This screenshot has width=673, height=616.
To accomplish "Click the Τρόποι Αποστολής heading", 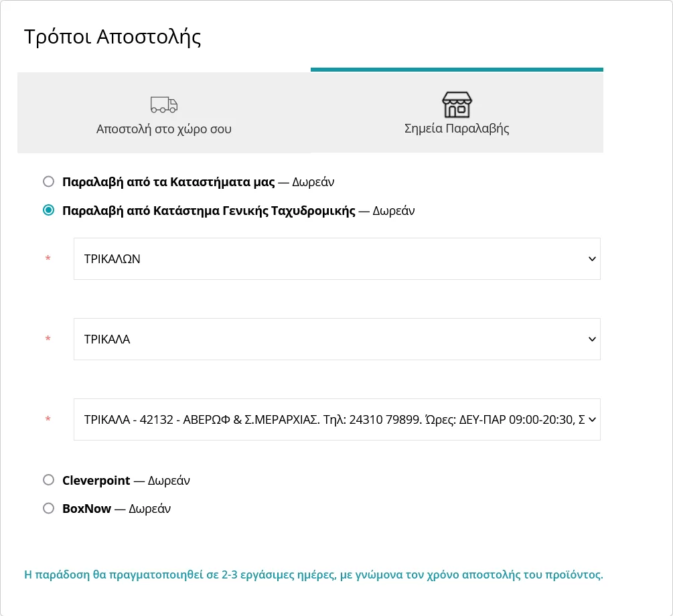I will 113,37.
